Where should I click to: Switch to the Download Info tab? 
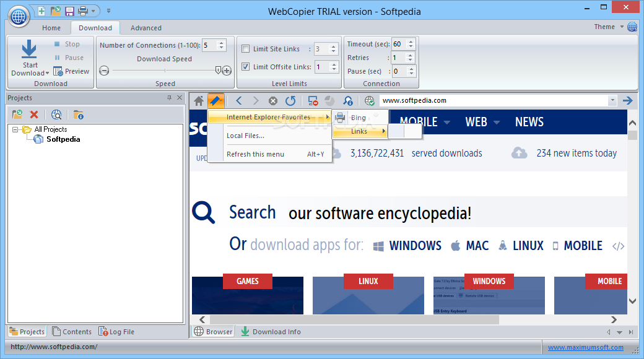coord(271,332)
